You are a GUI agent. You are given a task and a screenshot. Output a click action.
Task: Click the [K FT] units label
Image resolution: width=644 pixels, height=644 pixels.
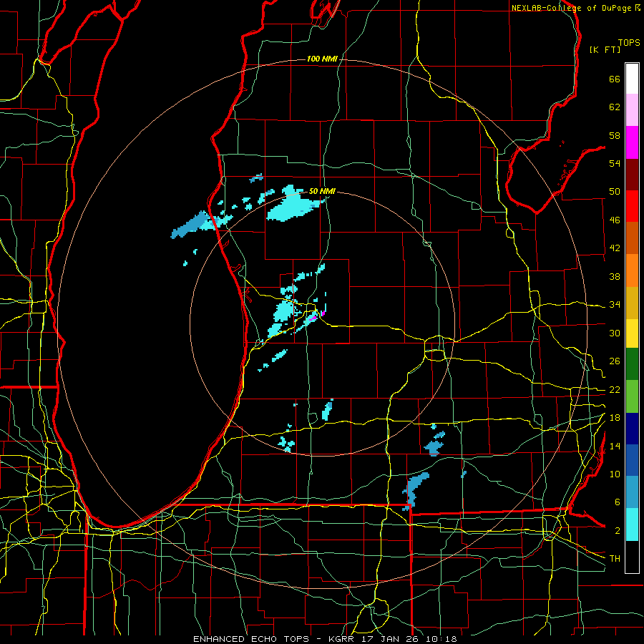[x=605, y=49]
